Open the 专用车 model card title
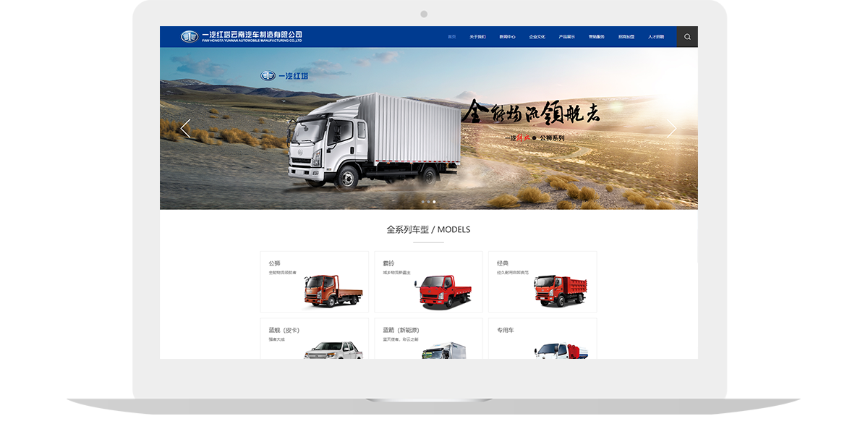 (506, 330)
